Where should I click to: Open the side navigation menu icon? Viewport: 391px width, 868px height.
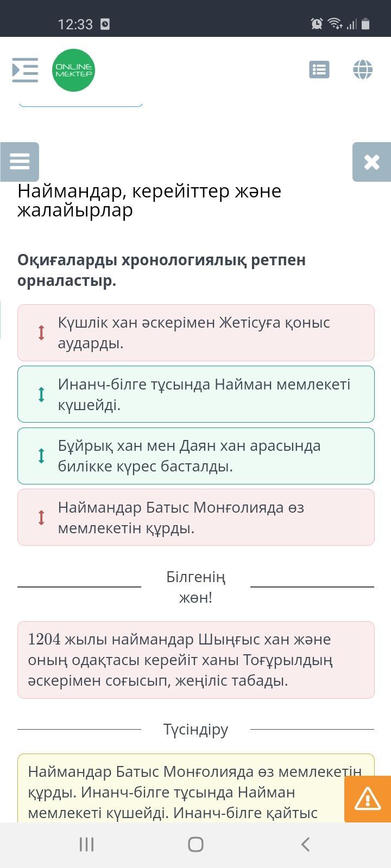pyautogui.click(x=25, y=70)
